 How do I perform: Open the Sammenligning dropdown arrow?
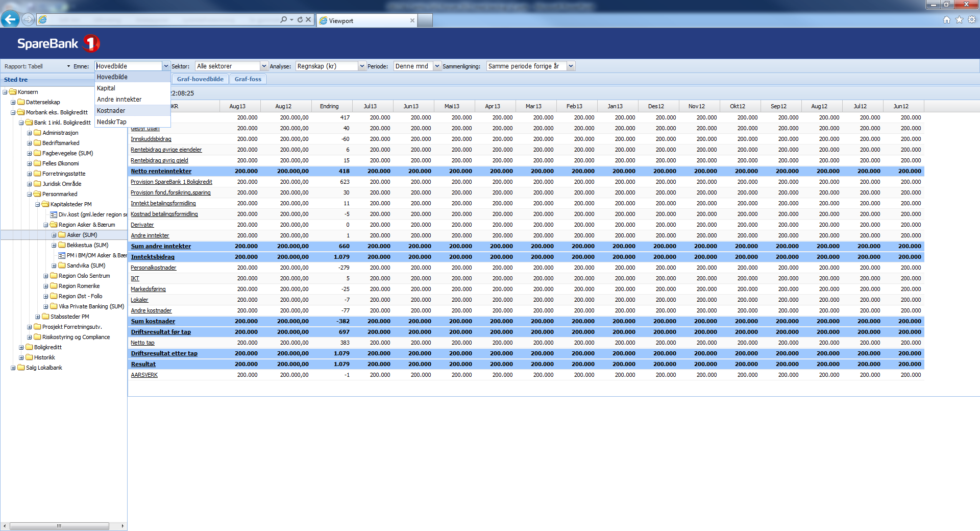[571, 66]
